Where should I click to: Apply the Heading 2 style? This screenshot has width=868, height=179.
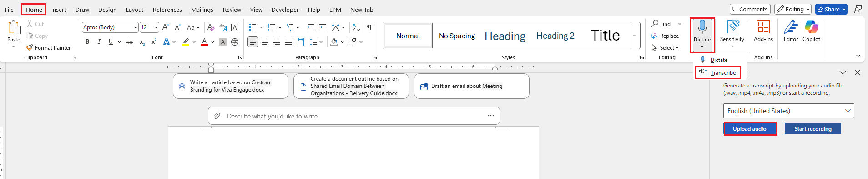[x=555, y=36]
